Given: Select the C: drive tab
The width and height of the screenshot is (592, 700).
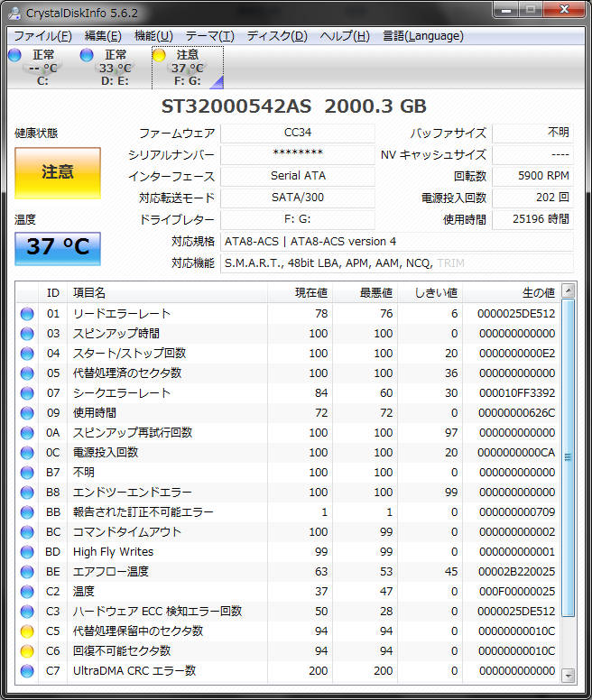Looking at the screenshot, I should click(x=42, y=68).
